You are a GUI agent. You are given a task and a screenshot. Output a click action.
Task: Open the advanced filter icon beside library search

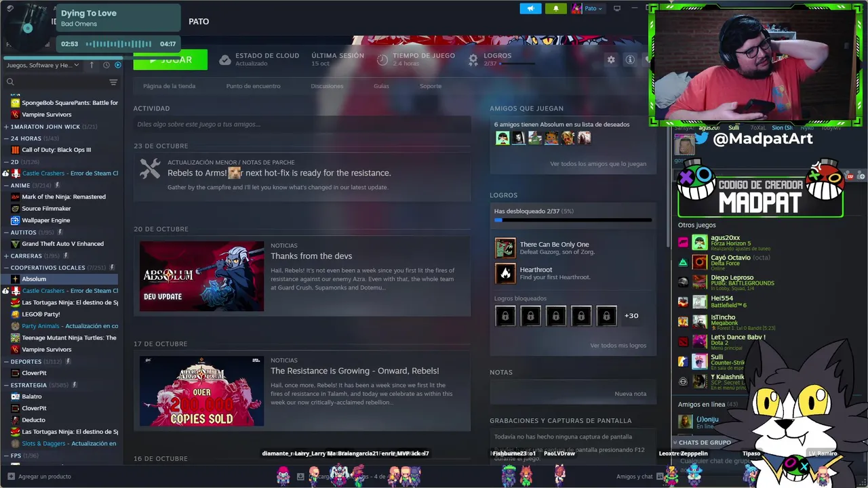point(113,82)
